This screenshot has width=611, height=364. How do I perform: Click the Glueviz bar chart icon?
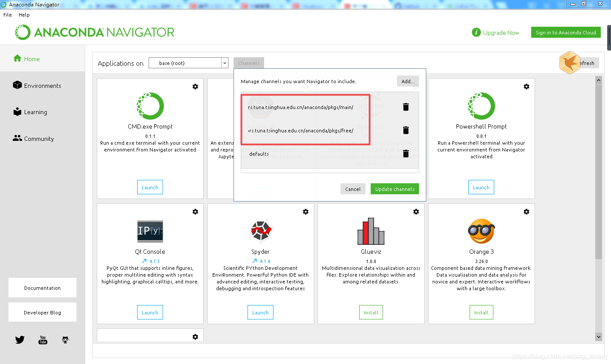tap(371, 231)
